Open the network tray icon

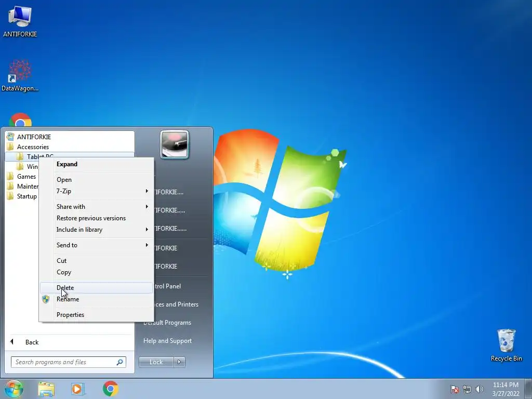467,389
